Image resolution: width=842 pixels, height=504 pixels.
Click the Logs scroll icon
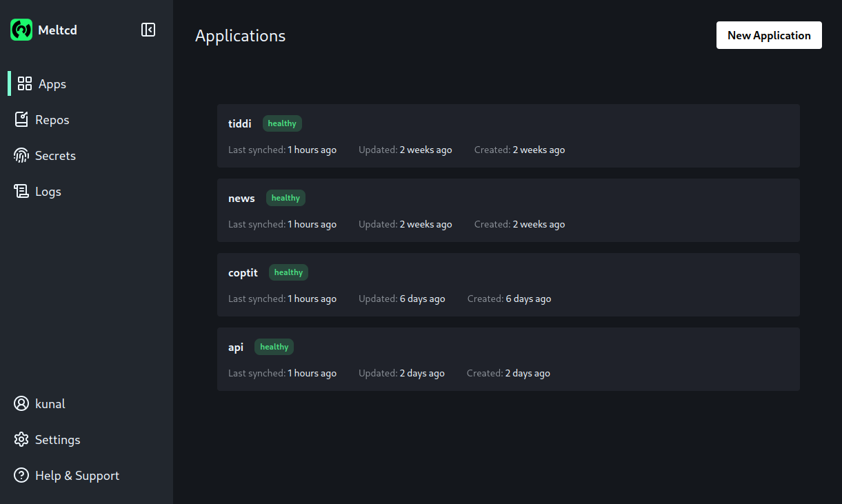tap(22, 192)
